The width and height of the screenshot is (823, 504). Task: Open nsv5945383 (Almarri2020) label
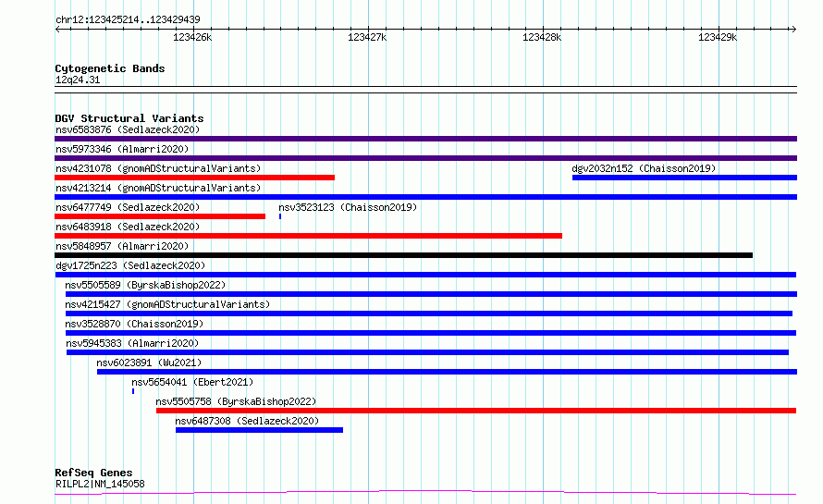[x=132, y=343]
